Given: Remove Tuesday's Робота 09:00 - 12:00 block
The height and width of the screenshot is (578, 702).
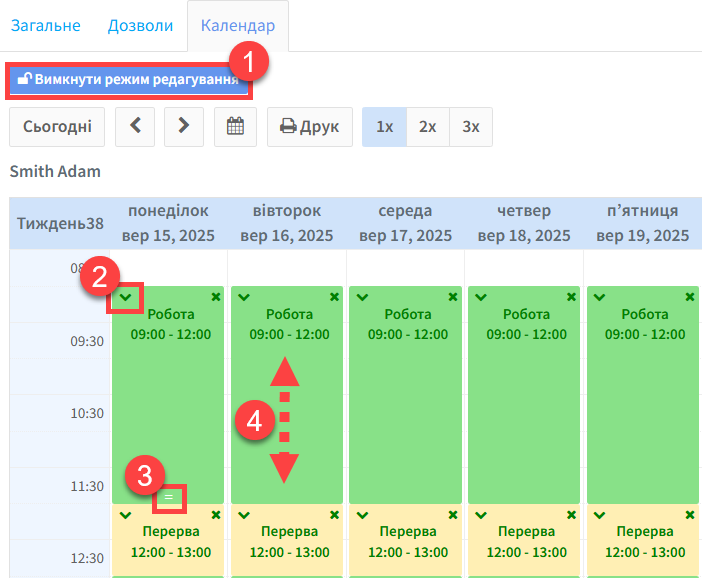Looking at the screenshot, I should click(334, 297).
